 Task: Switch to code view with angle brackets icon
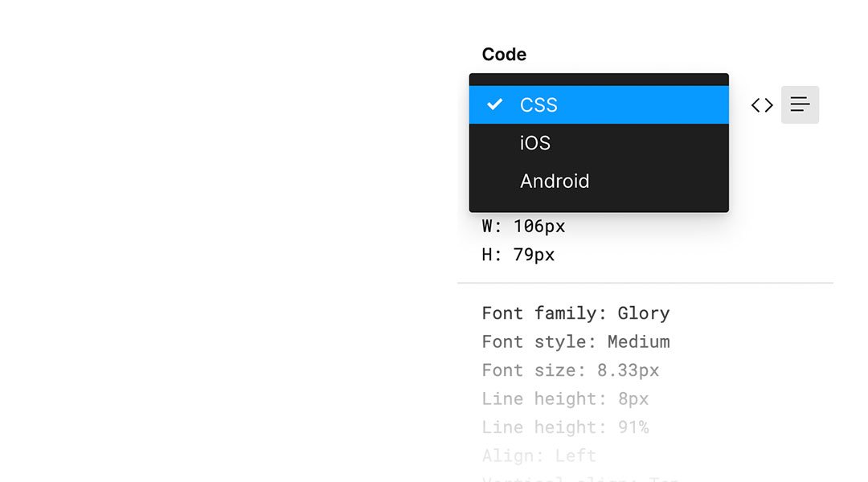[x=762, y=104]
